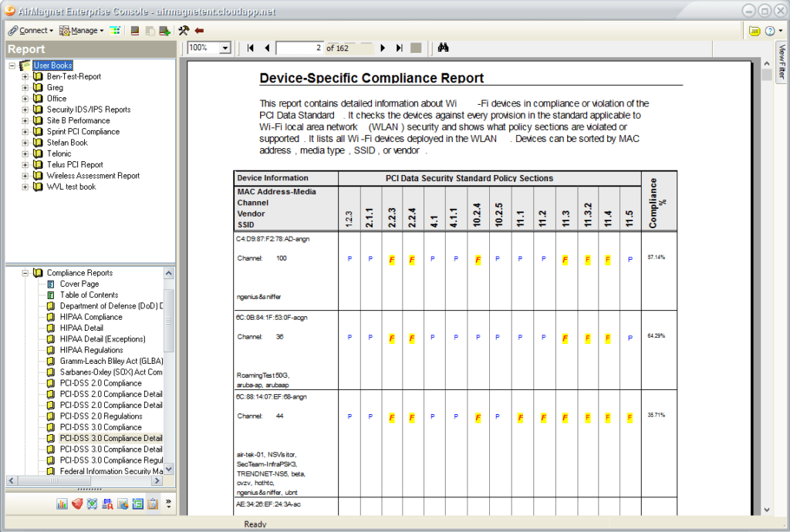Click the grayed-out copy pages toolbar icon

tap(150, 31)
